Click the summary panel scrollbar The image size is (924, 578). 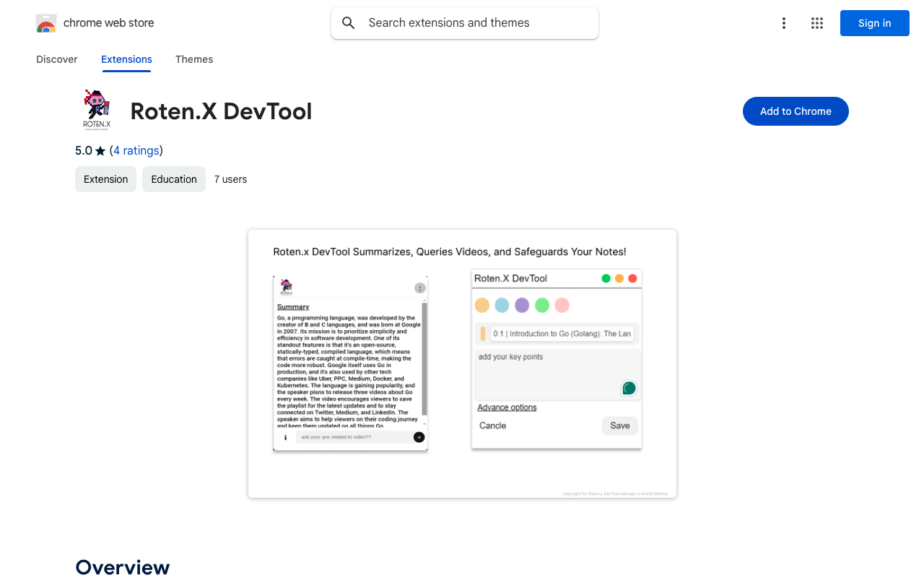click(x=424, y=358)
